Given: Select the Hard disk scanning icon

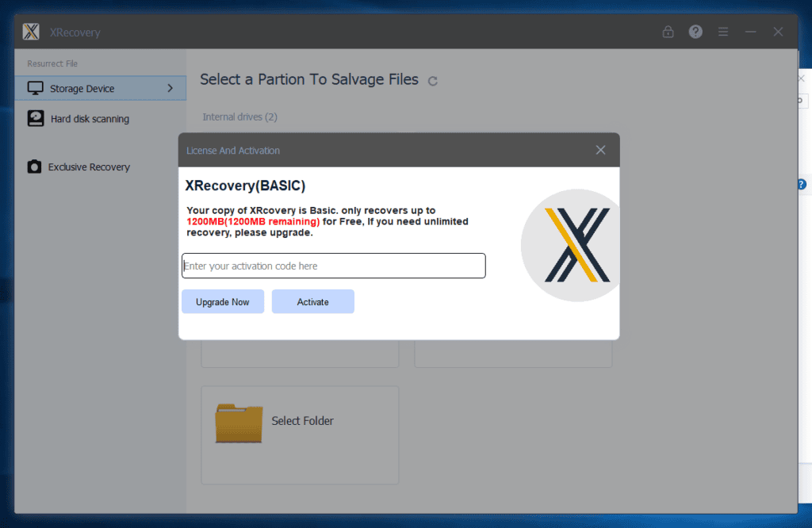Looking at the screenshot, I should (x=35, y=117).
